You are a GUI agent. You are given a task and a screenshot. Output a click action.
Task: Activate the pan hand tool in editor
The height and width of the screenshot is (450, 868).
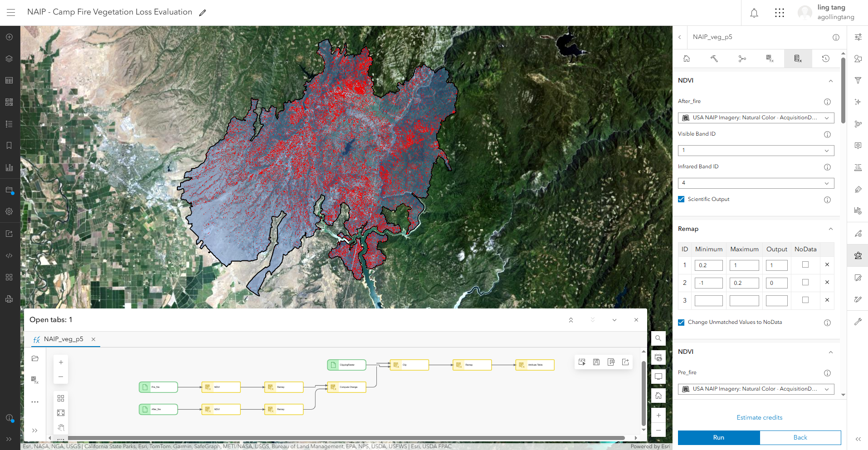tap(61, 427)
